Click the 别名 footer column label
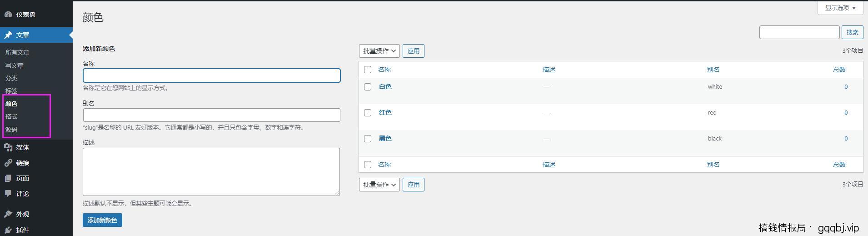The width and height of the screenshot is (868, 236). point(713,165)
